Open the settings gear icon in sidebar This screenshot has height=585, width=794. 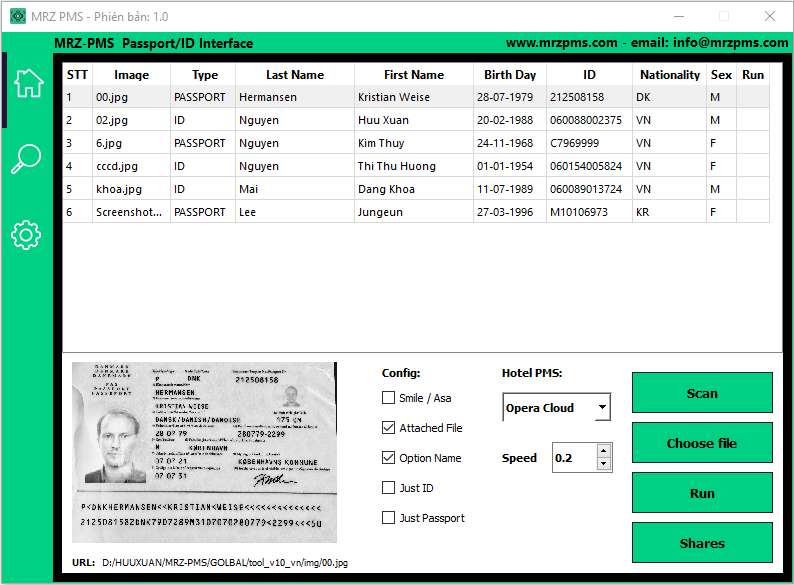(x=26, y=235)
